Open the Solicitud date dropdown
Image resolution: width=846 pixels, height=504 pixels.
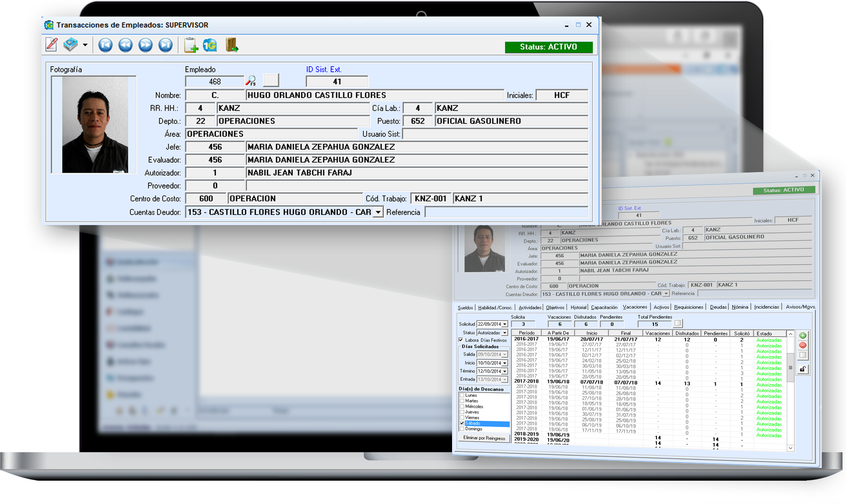[x=505, y=324]
